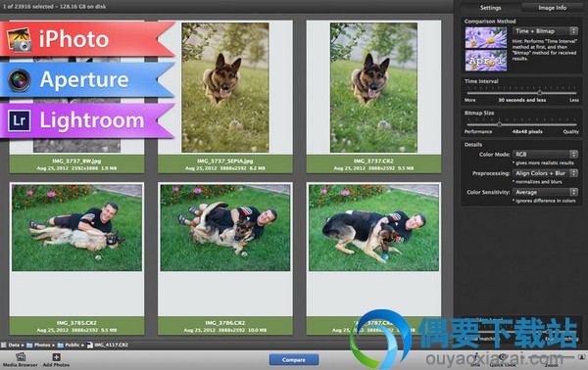Click the '30 seconds and less' value

(522, 100)
